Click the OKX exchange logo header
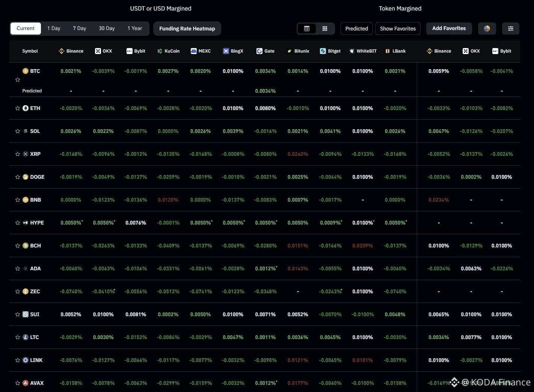This screenshot has width=534, height=392. click(x=97, y=51)
